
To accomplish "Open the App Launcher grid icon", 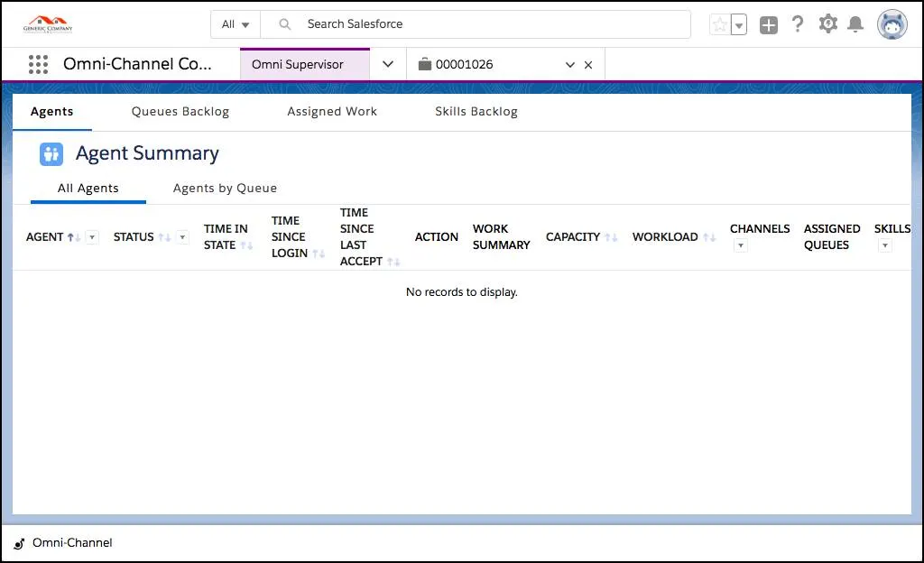I will (38, 64).
